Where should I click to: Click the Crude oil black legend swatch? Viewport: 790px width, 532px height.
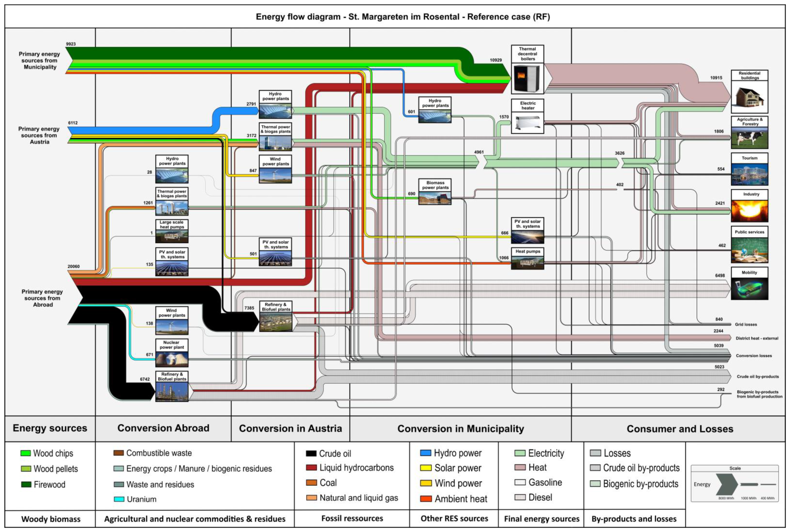(311, 453)
